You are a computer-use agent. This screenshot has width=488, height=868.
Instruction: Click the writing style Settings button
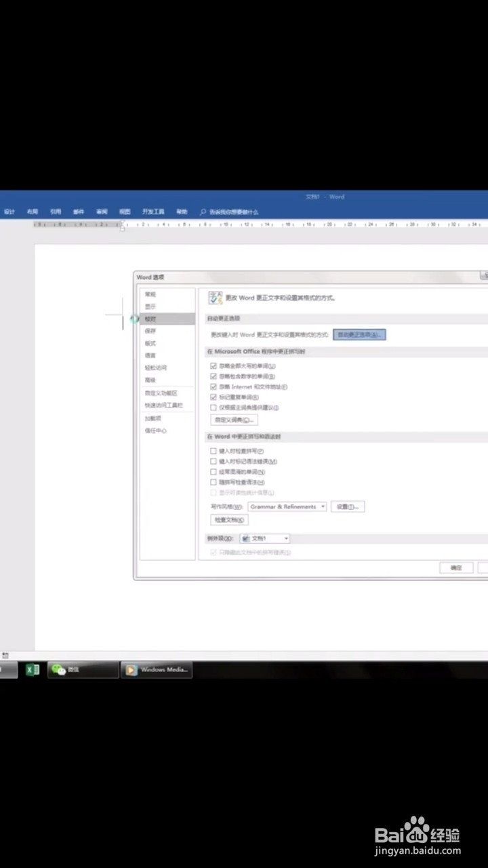click(x=348, y=507)
